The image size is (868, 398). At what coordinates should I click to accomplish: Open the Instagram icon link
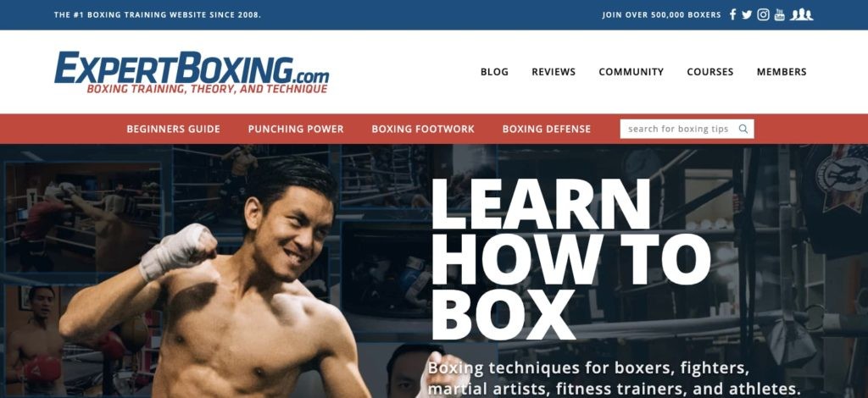point(764,15)
